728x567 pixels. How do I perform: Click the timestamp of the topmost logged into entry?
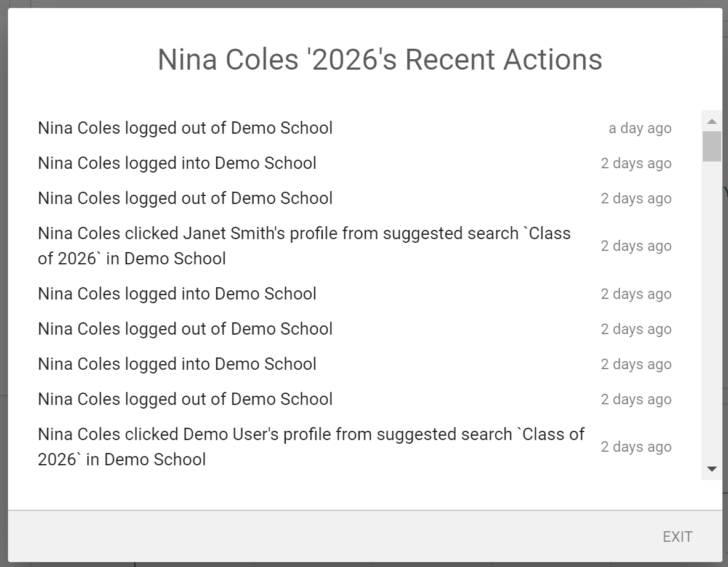[636, 163]
